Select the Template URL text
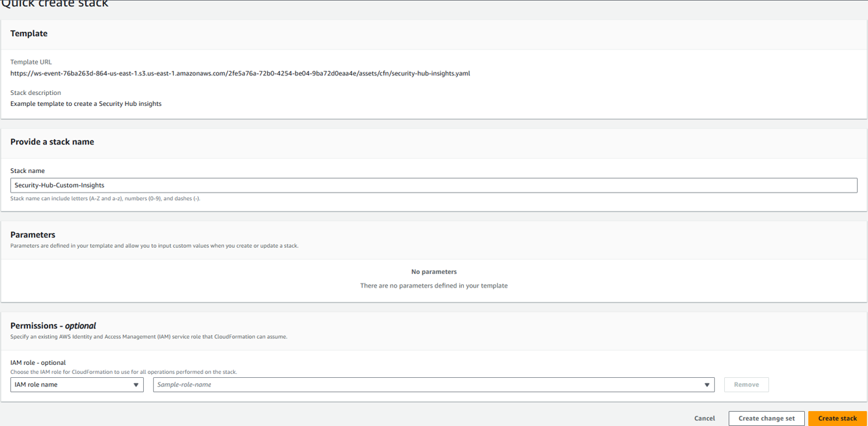Image resolution: width=868 pixels, height=426 pixels. [240, 73]
